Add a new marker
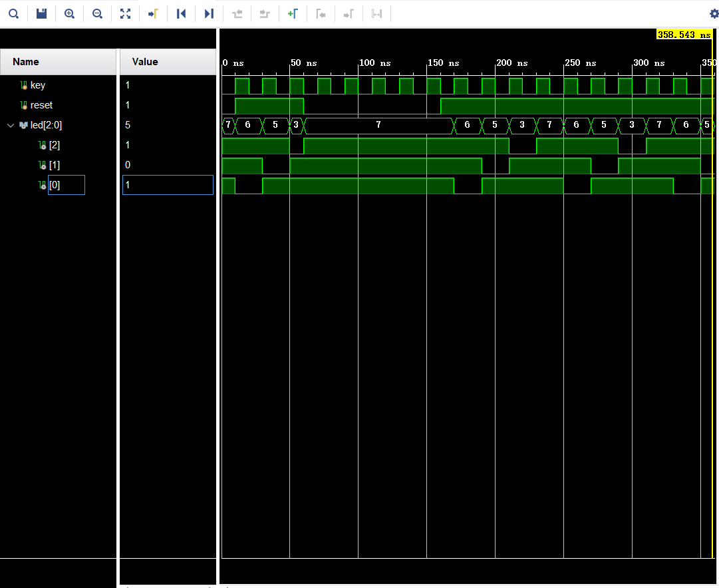The image size is (719, 588). (293, 14)
